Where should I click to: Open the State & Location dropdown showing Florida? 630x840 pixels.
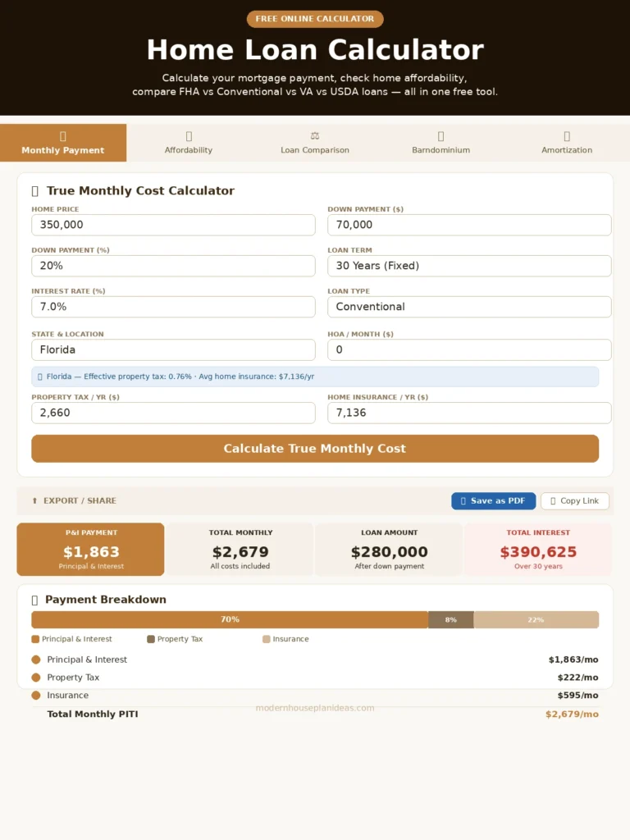click(x=174, y=349)
